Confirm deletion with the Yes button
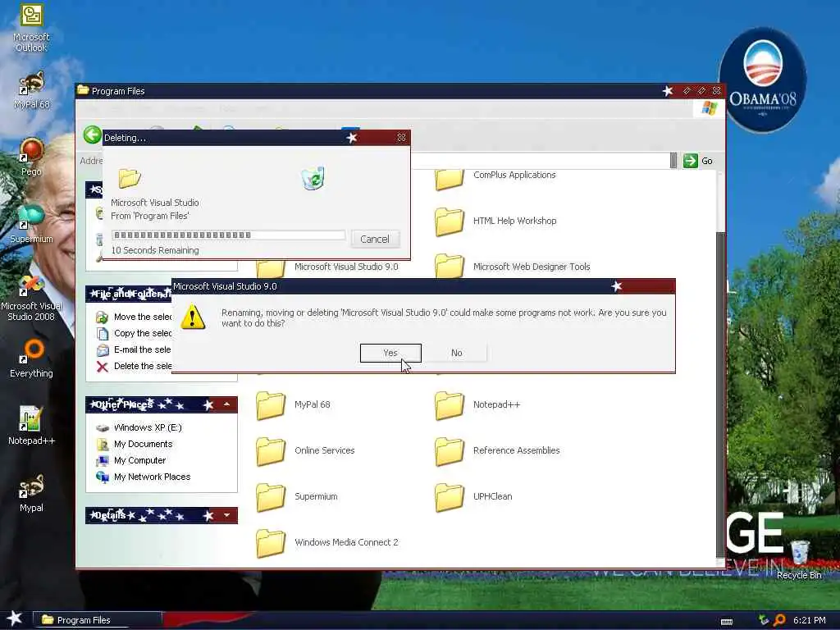Viewport: 840px width, 630px height. click(x=390, y=353)
